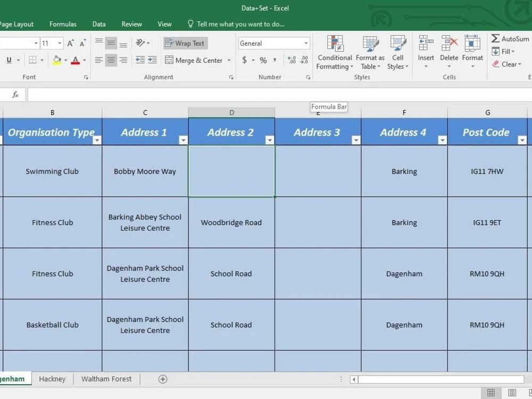
Task: Open the Formulas tab
Action: [x=63, y=24]
